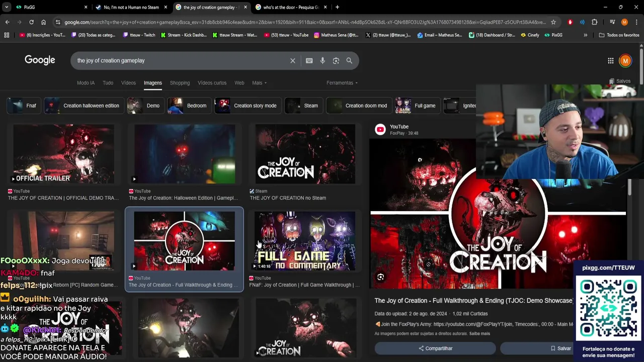Filter results by Full game chip
644x362 pixels.
point(418,106)
